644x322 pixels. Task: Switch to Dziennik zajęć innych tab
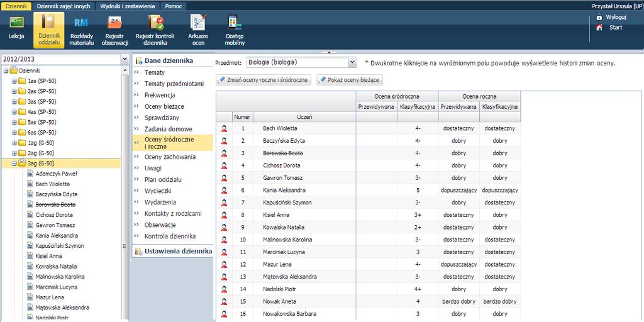(x=64, y=6)
